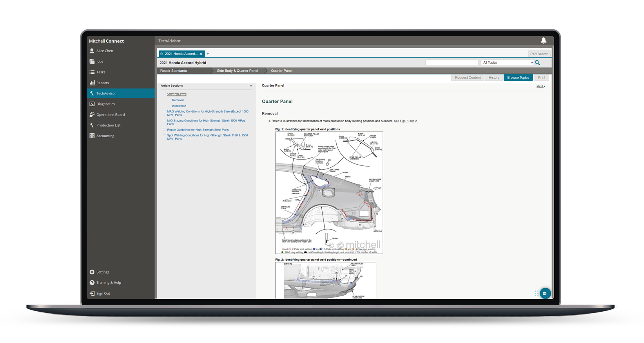Add a new vehicle tab with plus

point(208,54)
